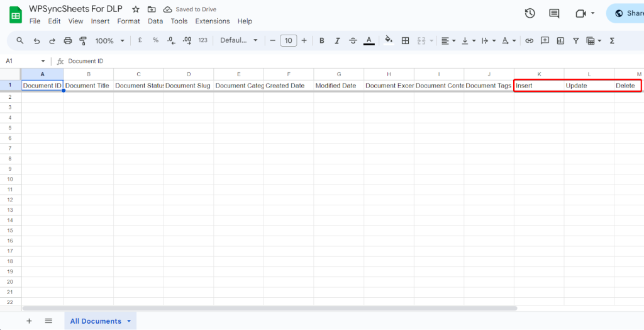Screen dimensions: 644x330
Task: Print the spreadsheet
Action: pos(68,41)
